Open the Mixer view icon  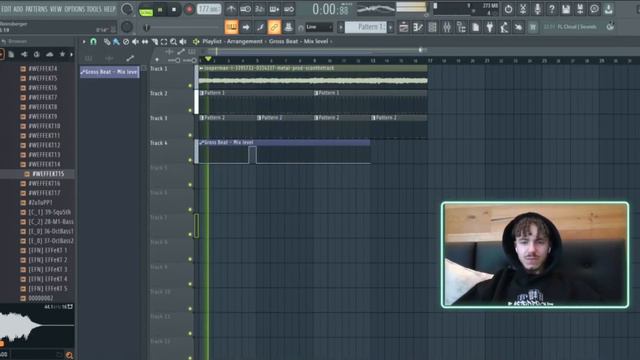pos(447,27)
